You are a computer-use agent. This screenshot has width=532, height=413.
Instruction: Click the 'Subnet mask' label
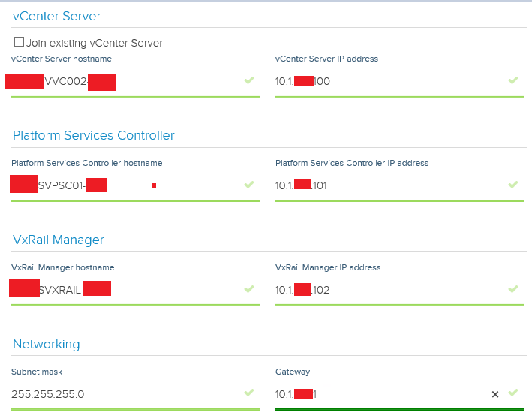37,372
